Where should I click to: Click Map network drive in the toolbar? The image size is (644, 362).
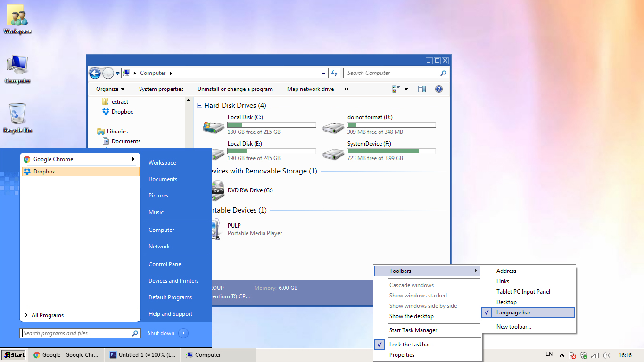coord(310,89)
